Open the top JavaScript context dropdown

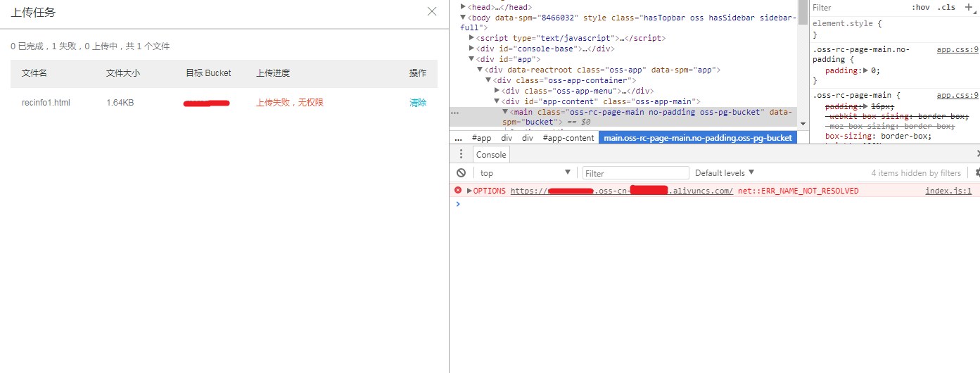pos(525,173)
